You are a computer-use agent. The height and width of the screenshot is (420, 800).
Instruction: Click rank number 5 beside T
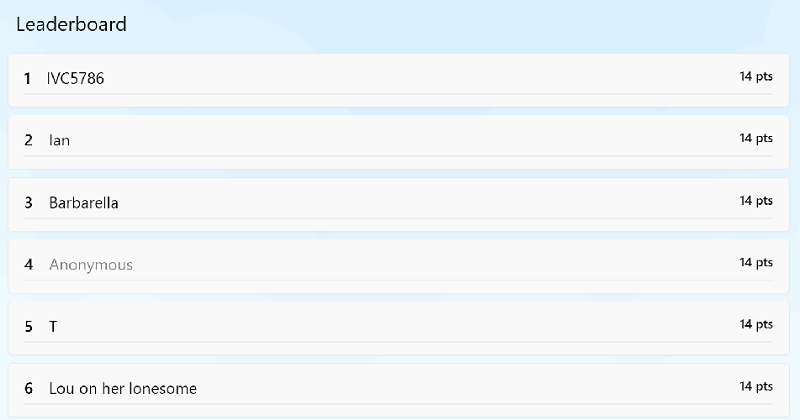(29, 326)
